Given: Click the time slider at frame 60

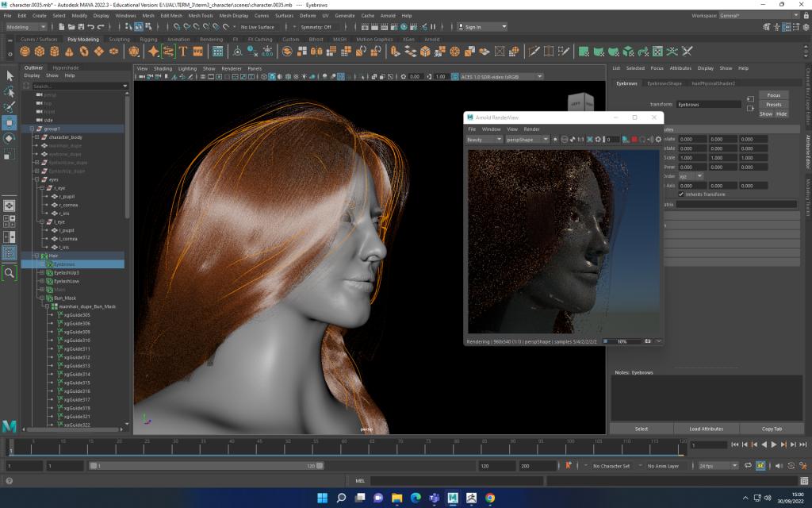Looking at the screenshot, I should [344, 446].
